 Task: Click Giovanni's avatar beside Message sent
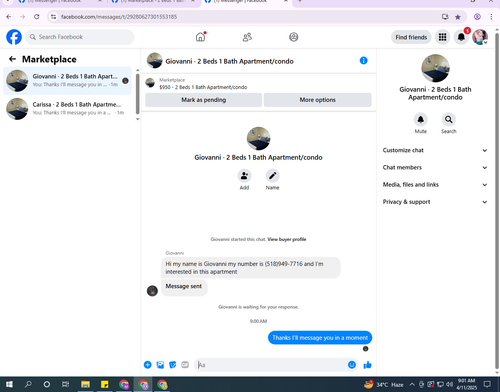click(152, 291)
